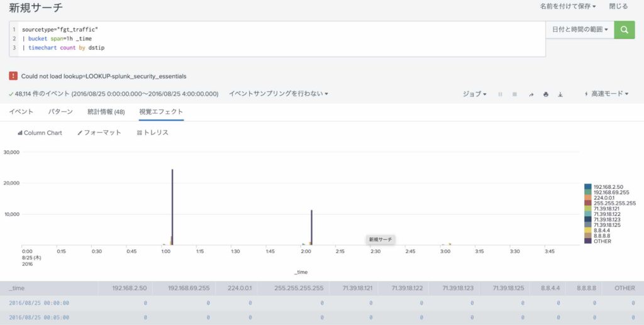Open the 日付と時間の範囲 time range picker
644x325 pixels.
coord(580,30)
